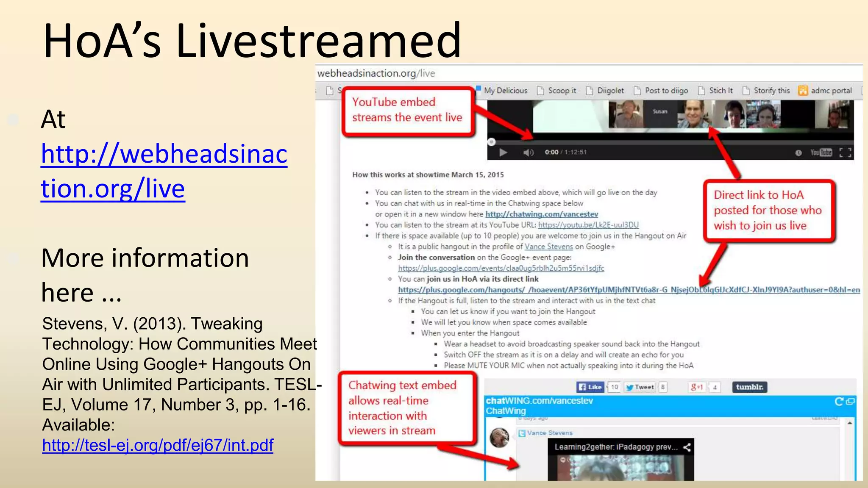Open the admc portal bookmark
868x488 pixels.
click(x=825, y=91)
